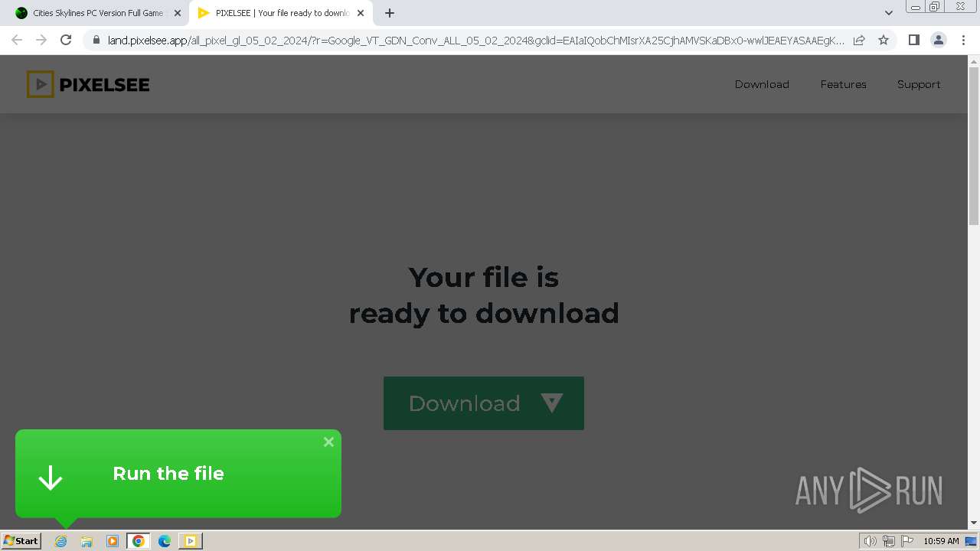The height and width of the screenshot is (551, 980).
Task: View site security lock info
Action: [96, 41]
